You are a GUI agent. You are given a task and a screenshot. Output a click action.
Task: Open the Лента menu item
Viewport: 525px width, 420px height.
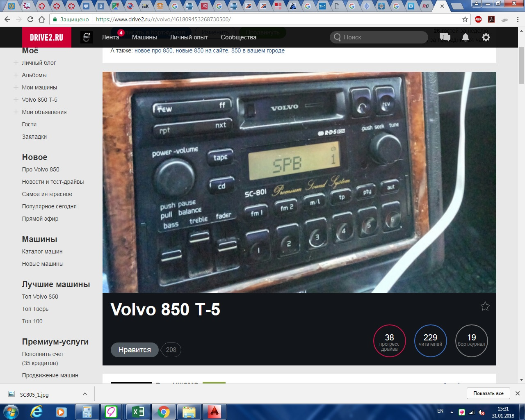tap(110, 37)
